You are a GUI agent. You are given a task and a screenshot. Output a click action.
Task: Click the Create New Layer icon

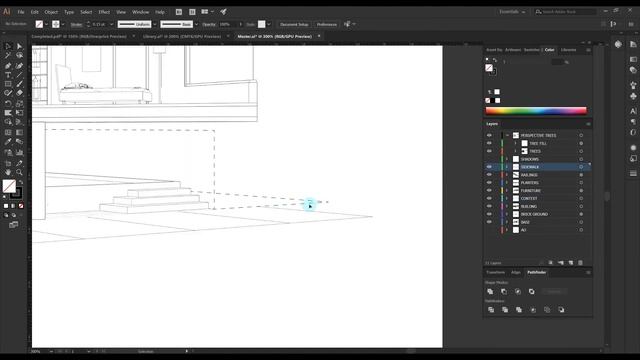[571, 263]
